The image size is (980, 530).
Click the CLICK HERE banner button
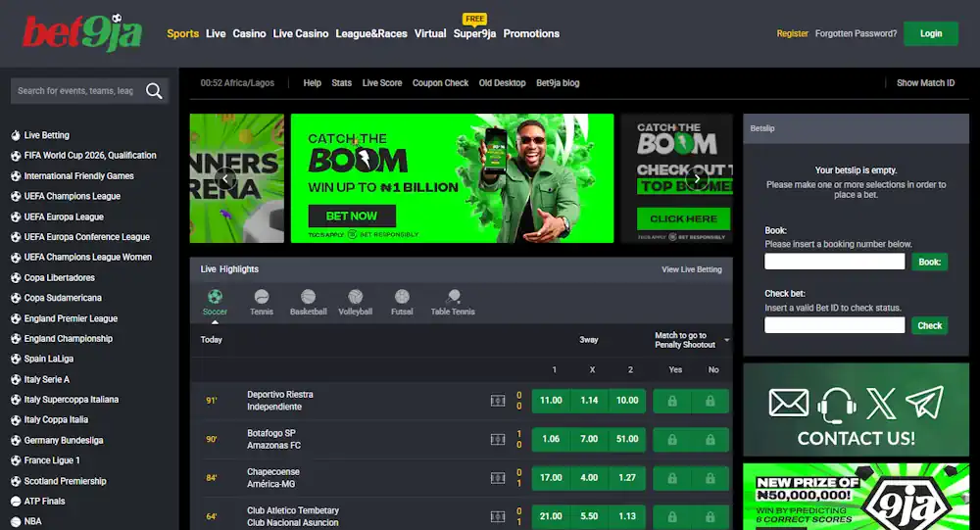coord(684,218)
